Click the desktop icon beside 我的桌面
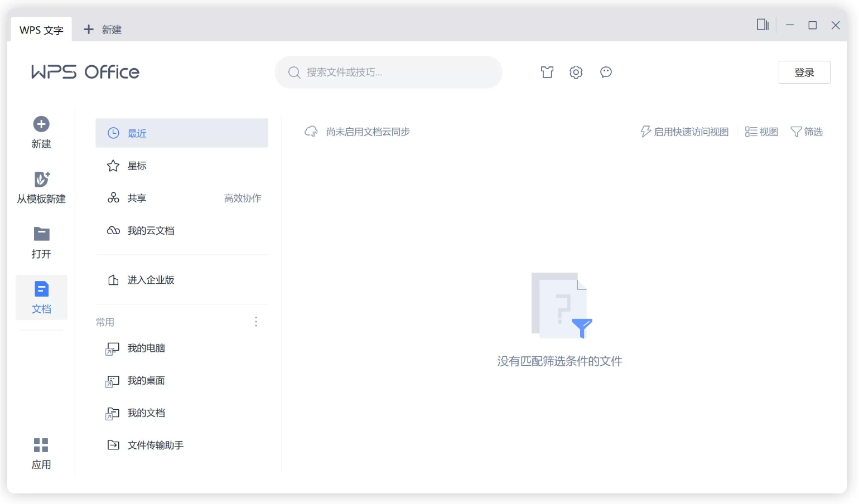 (113, 381)
